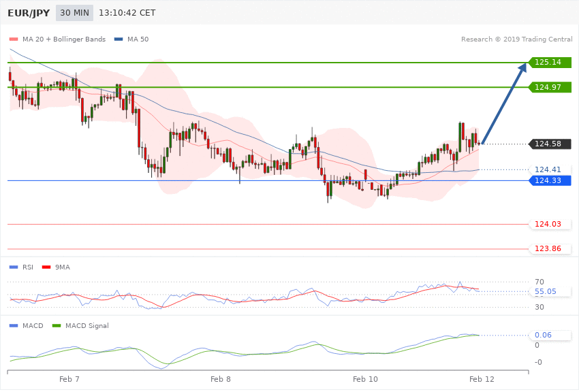Image resolution: width=579 pixels, height=392 pixels.
Task: Click the RSI legend label
Action: 28,267
